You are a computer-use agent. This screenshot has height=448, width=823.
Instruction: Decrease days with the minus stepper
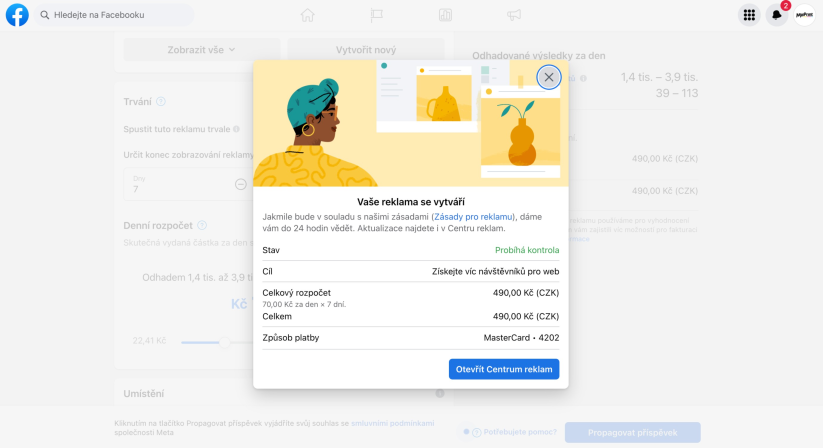click(240, 184)
